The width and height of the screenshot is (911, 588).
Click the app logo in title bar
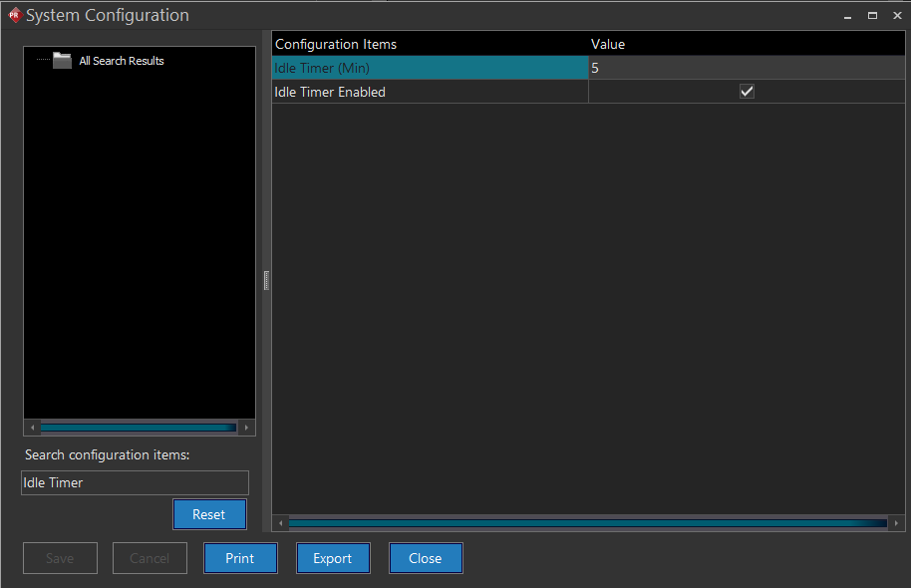[x=14, y=15]
